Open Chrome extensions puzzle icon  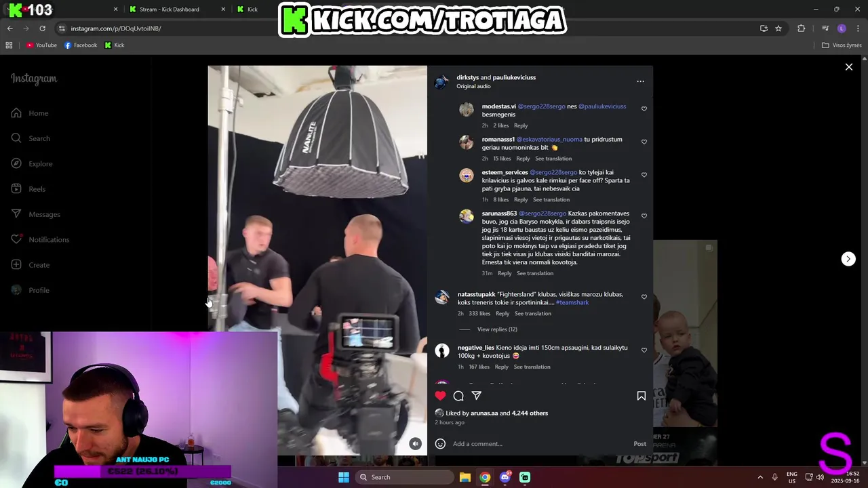tap(802, 28)
